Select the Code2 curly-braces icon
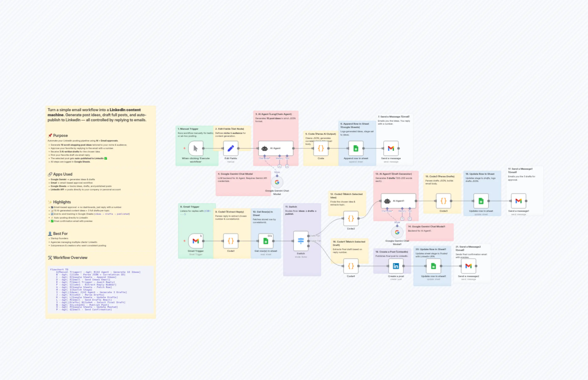The height and width of the screenshot is (380, 588). coord(351,218)
